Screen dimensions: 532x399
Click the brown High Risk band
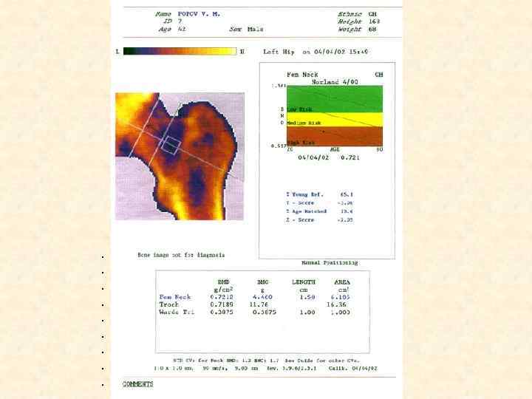point(335,137)
